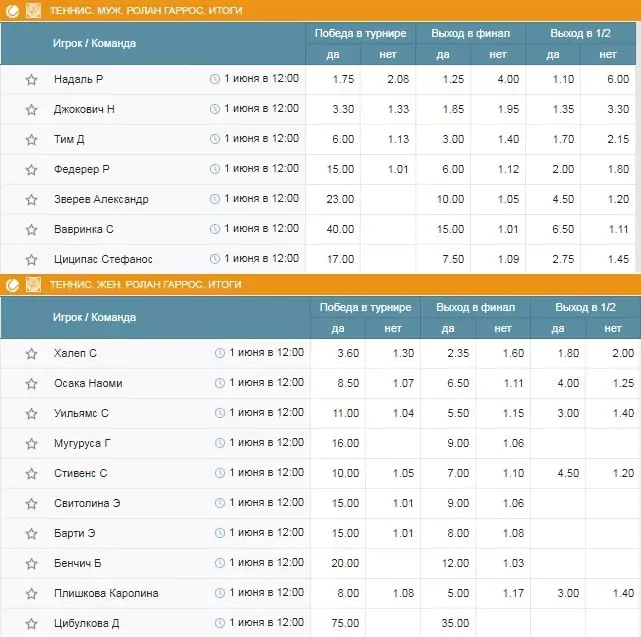Select Осака tournament win 8.50
The width and height of the screenshot is (641, 637).
348,383
